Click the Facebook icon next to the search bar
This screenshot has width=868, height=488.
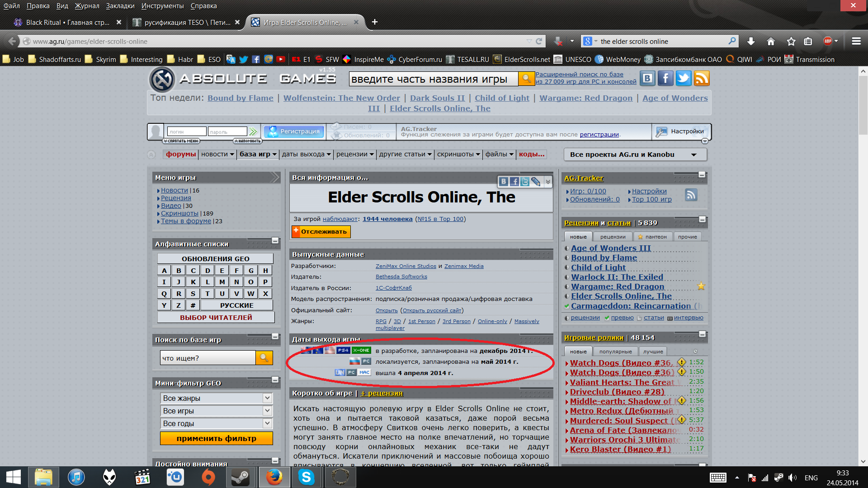[x=665, y=78]
